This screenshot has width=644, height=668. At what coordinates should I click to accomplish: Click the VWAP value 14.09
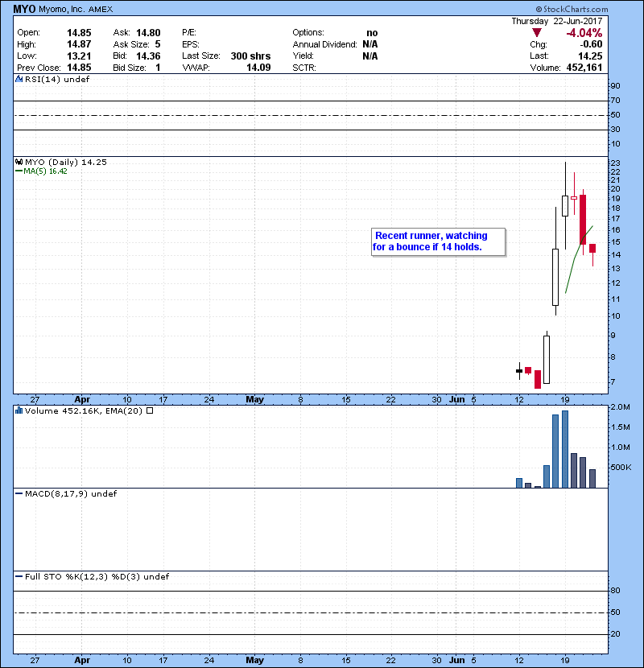(x=258, y=68)
